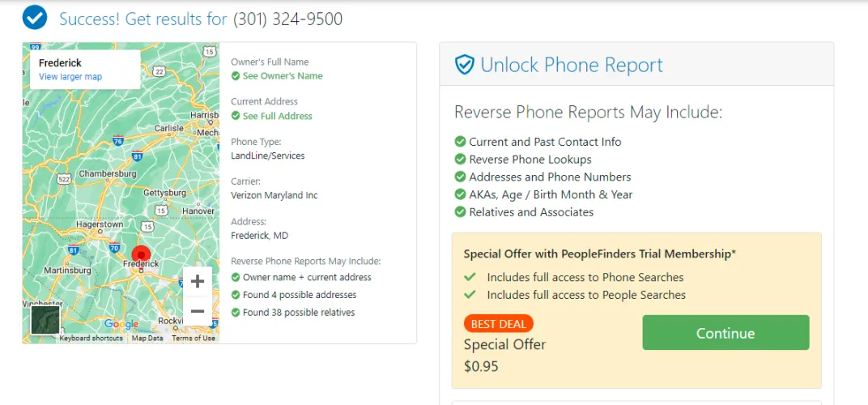Click the Google logo on map
Screen dimensions: 868x405
pos(121,325)
